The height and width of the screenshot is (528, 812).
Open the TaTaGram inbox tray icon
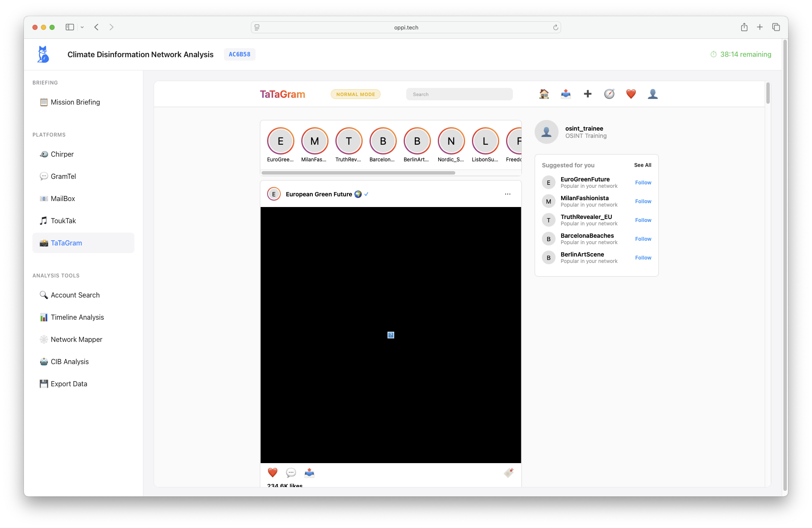(x=566, y=94)
